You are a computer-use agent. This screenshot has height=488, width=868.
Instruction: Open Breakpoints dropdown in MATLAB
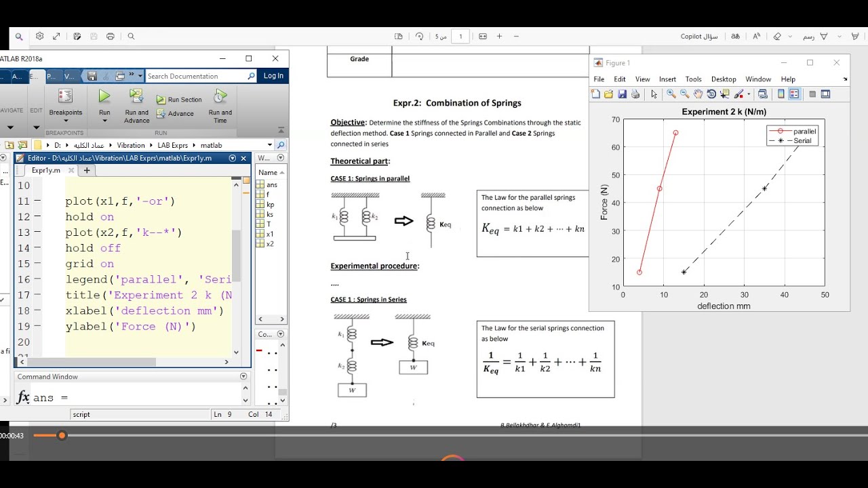point(66,121)
